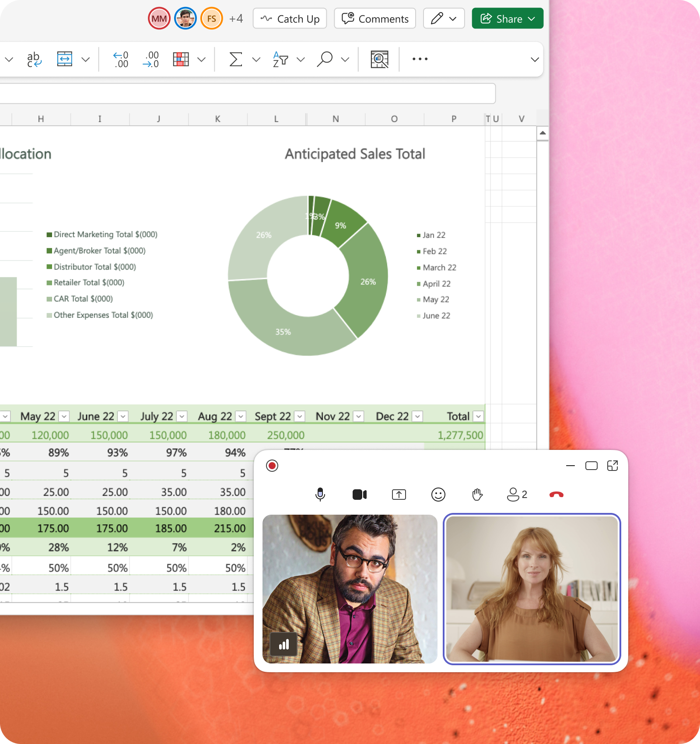The image size is (700, 744).
Task: Open the Sort and Filter tool
Action: 280,59
